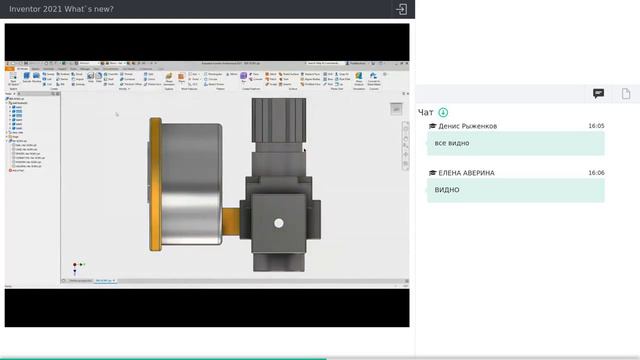Click the exit webinar icon in header
The height and width of the screenshot is (360, 640).
[x=401, y=9]
